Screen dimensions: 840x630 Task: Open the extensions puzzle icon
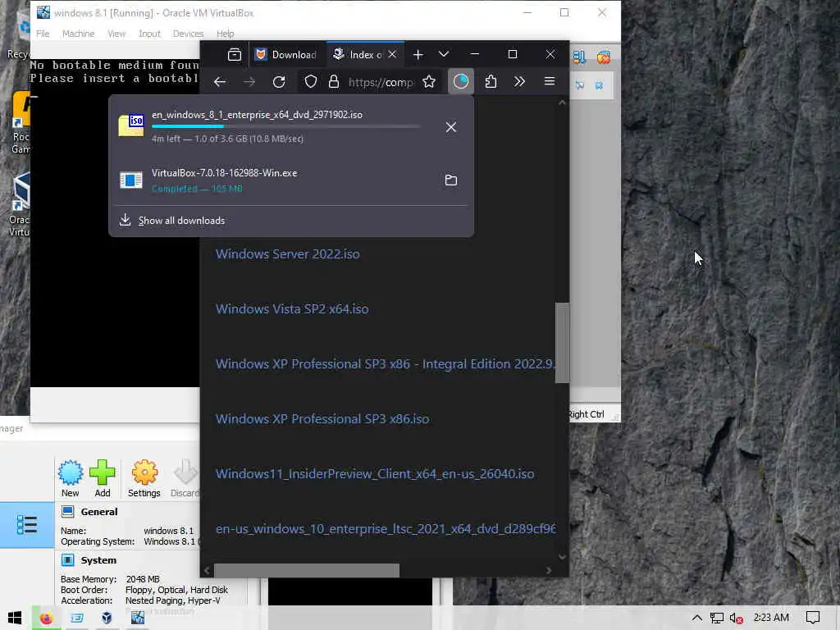[x=491, y=82]
